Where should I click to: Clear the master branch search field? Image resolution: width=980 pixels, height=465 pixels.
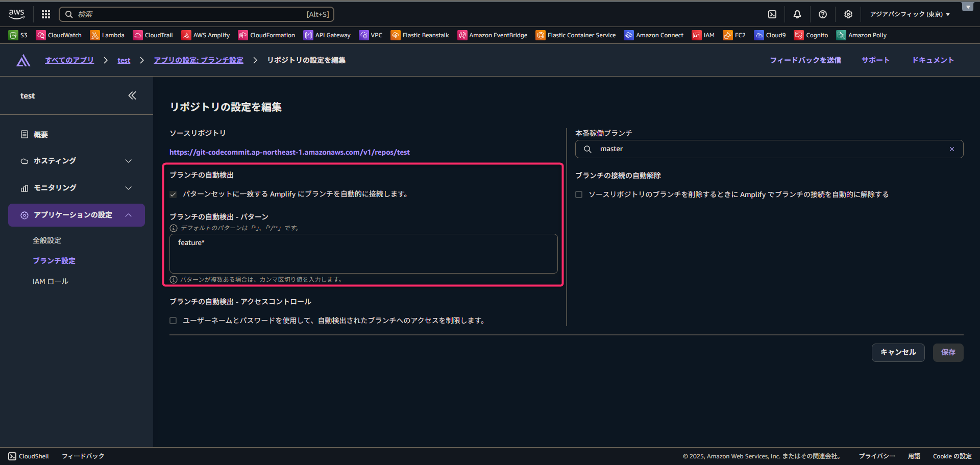[952, 149]
